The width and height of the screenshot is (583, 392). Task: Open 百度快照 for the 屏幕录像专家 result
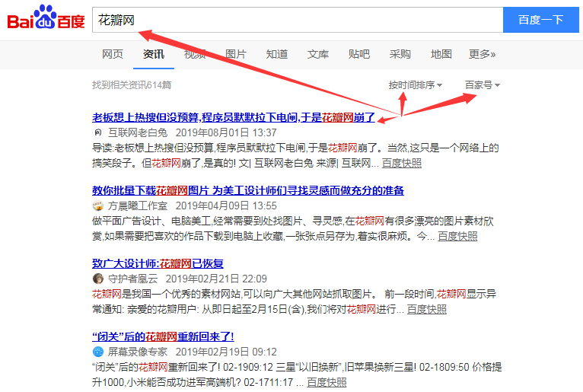[327, 382]
